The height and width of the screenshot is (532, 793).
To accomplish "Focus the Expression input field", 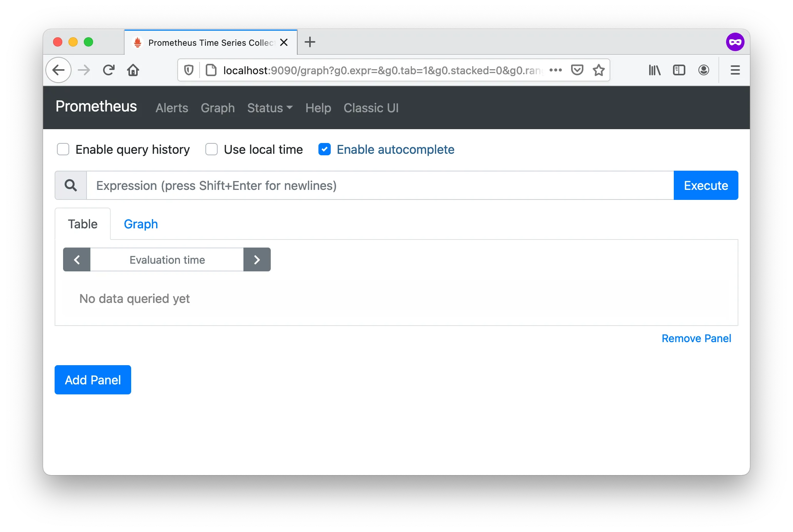I will (380, 185).
